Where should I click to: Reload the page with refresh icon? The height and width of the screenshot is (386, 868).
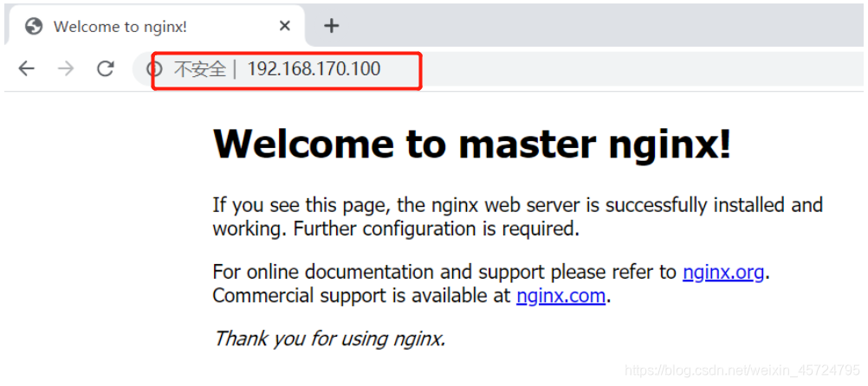point(105,68)
